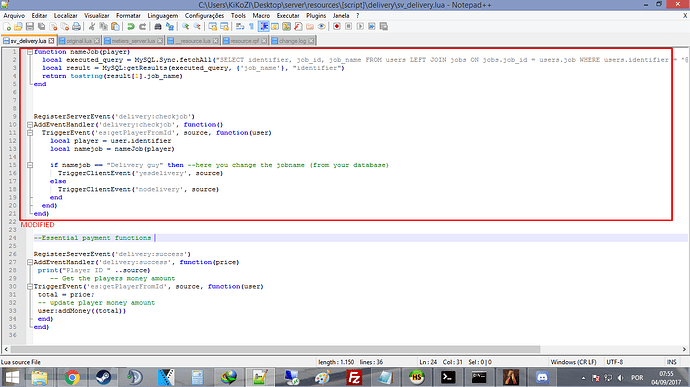Toggle the highlighted Indent Guide button
Viewport: 690px width, 387px height.
coord(264,26)
